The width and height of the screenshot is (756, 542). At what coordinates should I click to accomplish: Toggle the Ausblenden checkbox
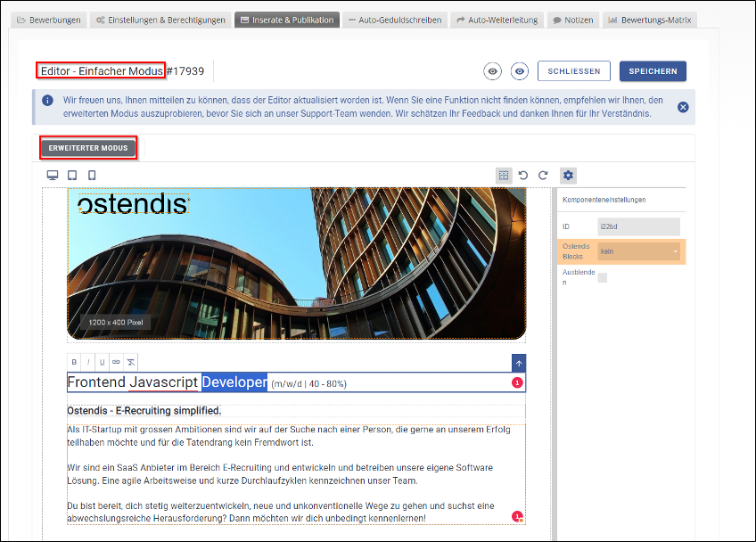point(602,277)
